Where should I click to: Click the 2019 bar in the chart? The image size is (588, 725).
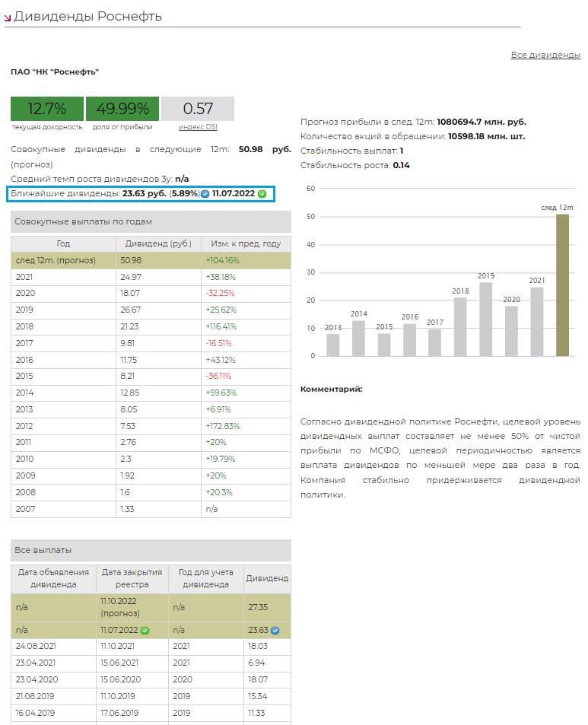tap(485, 320)
